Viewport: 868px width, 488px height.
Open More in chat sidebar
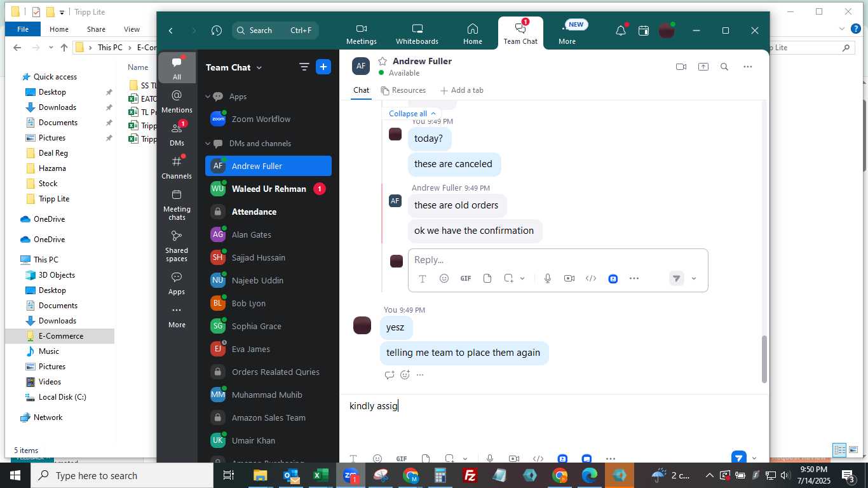click(x=177, y=316)
